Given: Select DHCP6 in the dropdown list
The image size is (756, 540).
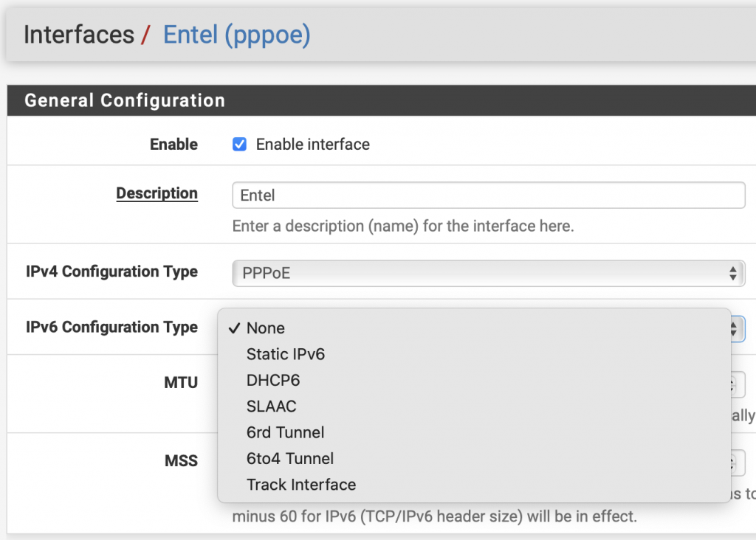Looking at the screenshot, I should [x=273, y=381].
